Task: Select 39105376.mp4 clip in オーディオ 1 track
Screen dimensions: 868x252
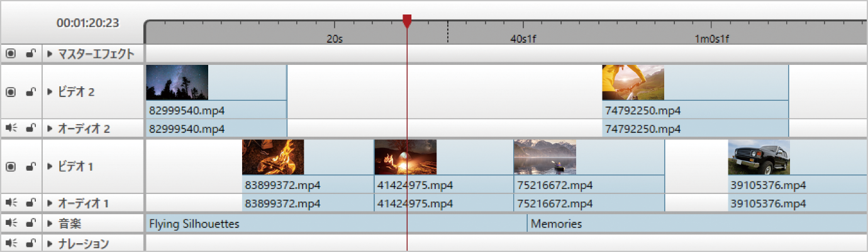Action: (798, 203)
